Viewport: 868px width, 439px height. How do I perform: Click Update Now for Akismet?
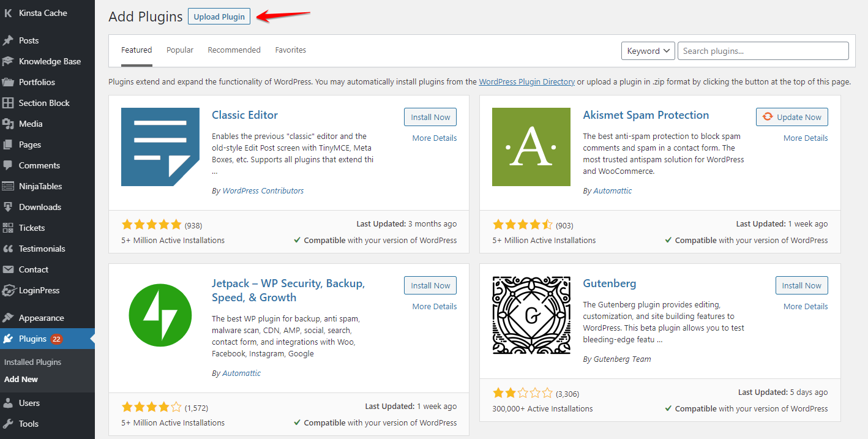point(792,117)
